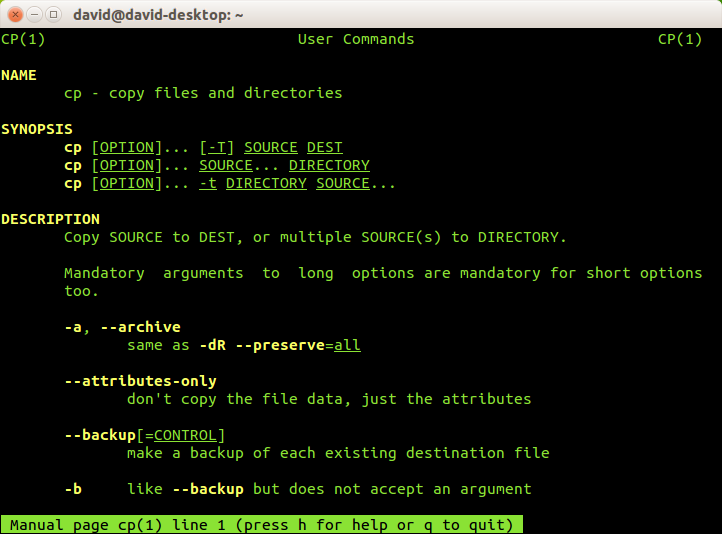The height and width of the screenshot is (534, 722).
Task: Maximize the terminal window
Action: [x=53, y=14]
